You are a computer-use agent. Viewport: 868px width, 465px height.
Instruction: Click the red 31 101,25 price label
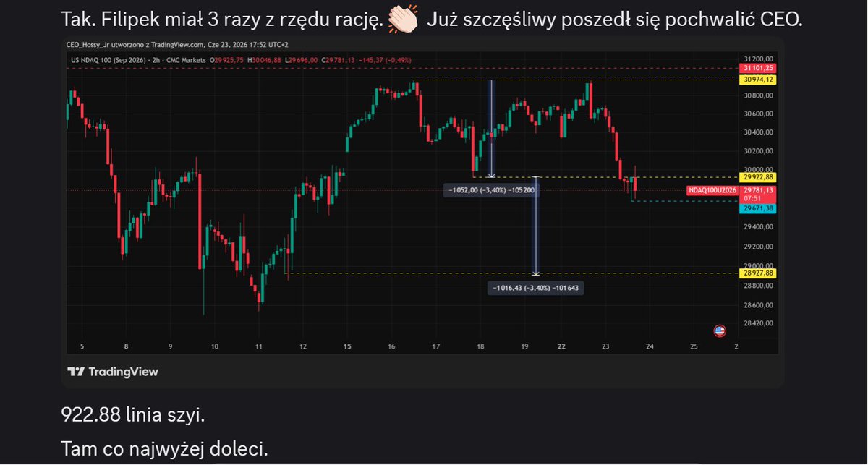758,68
